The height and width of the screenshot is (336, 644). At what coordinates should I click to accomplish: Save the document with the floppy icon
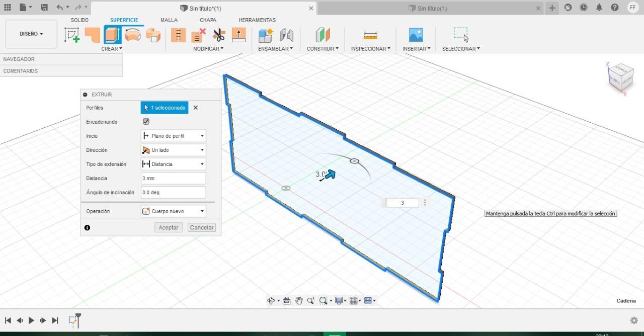click(44, 8)
